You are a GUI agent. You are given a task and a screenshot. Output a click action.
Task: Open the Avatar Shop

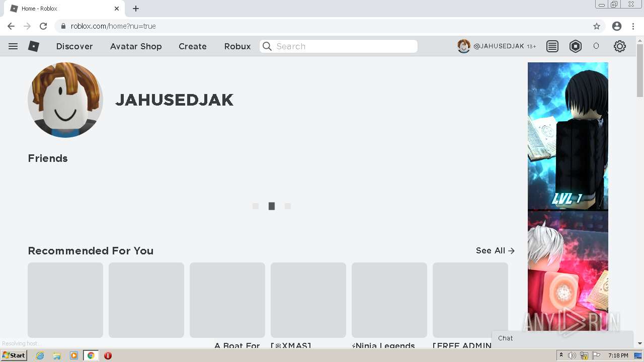pyautogui.click(x=136, y=46)
